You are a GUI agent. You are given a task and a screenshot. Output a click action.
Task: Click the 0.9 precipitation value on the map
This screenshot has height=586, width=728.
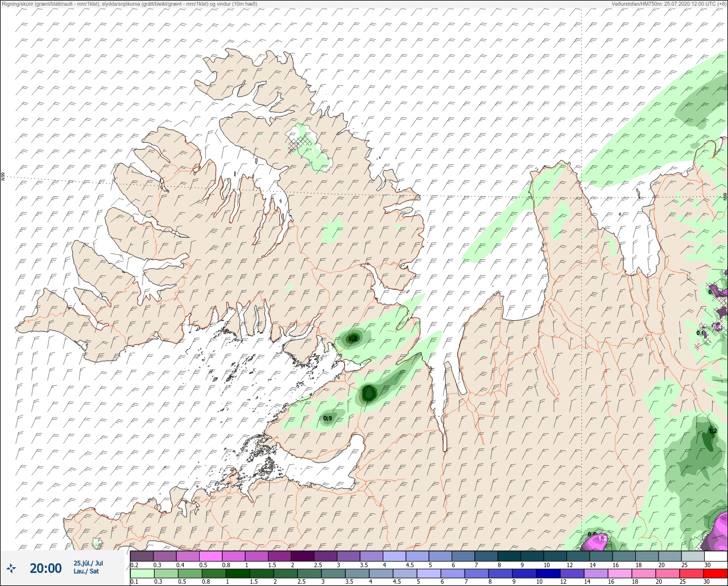point(328,418)
